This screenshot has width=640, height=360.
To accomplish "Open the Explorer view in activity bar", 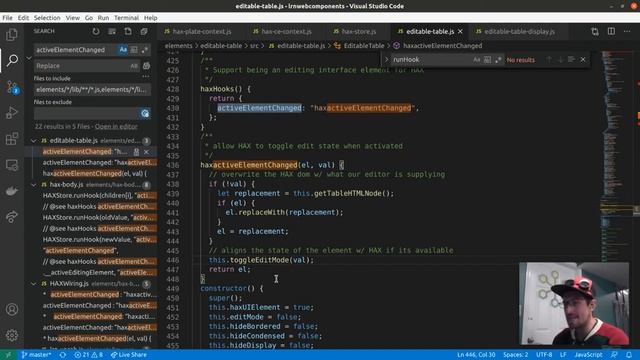I will click(12, 35).
